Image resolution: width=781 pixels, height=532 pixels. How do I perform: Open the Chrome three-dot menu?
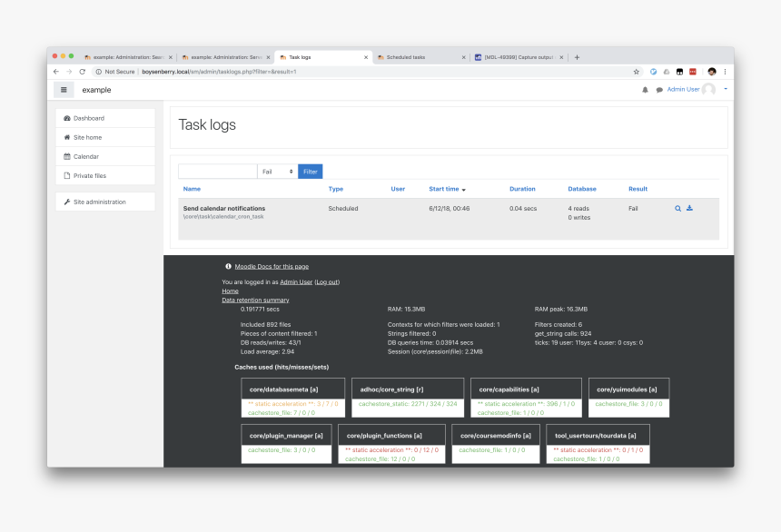(x=725, y=72)
